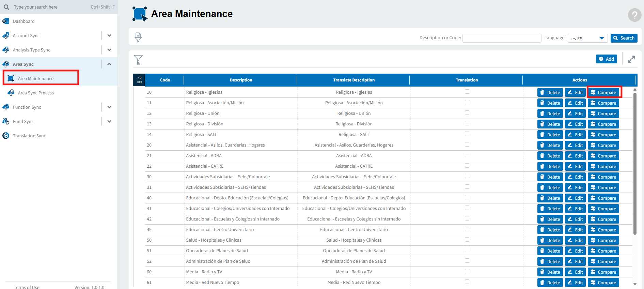The height and width of the screenshot is (289, 644).
Task: Collapse the Area Sync chevron
Action: click(x=109, y=64)
